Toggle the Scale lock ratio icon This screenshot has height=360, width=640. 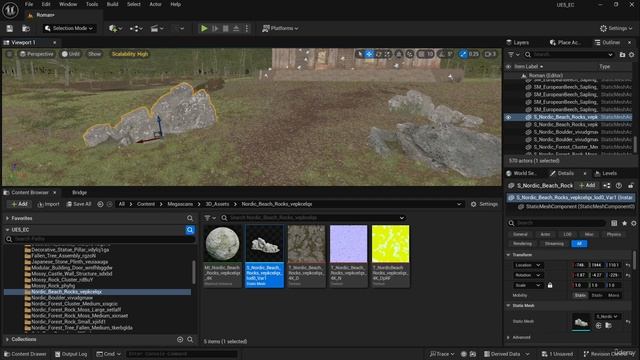pyautogui.click(x=550, y=285)
